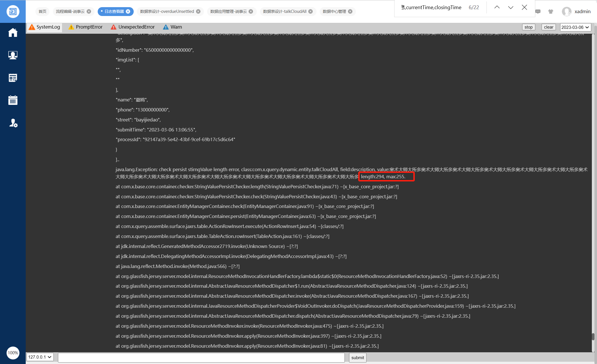597x364 pixels.
Task: Open the user settings gear sidebar icon
Action: [13, 123]
